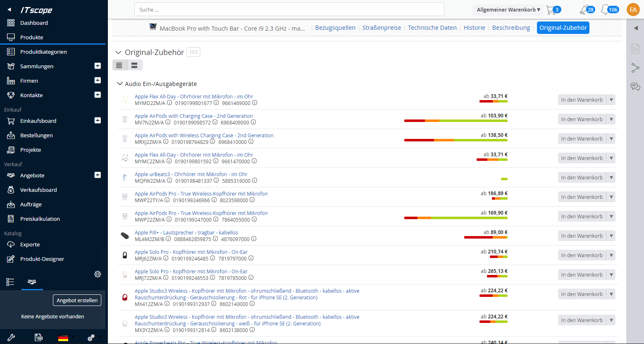Collapse the left sidebar using the arrow
The image size is (644, 344).
[10, 10]
